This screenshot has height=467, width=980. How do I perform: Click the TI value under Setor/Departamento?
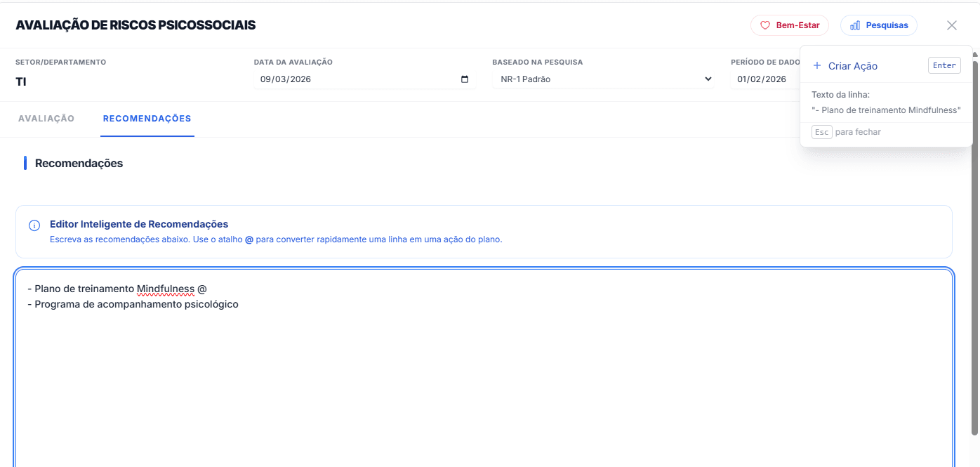[x=21, y=81]
